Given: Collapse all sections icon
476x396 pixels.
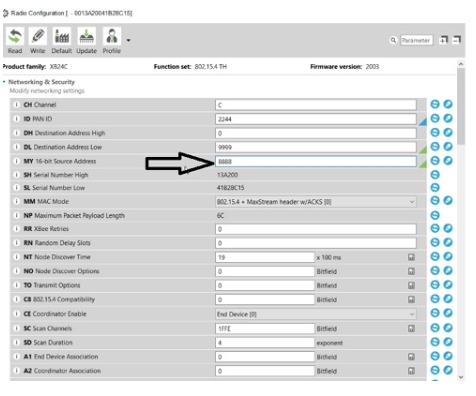Looking at the screenshot, I should 457,40.
